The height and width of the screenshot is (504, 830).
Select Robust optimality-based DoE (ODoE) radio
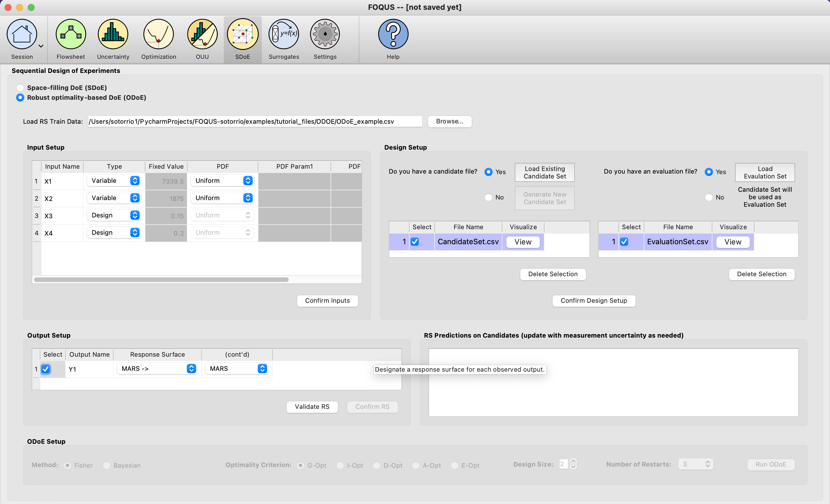(x=20, y=98)
